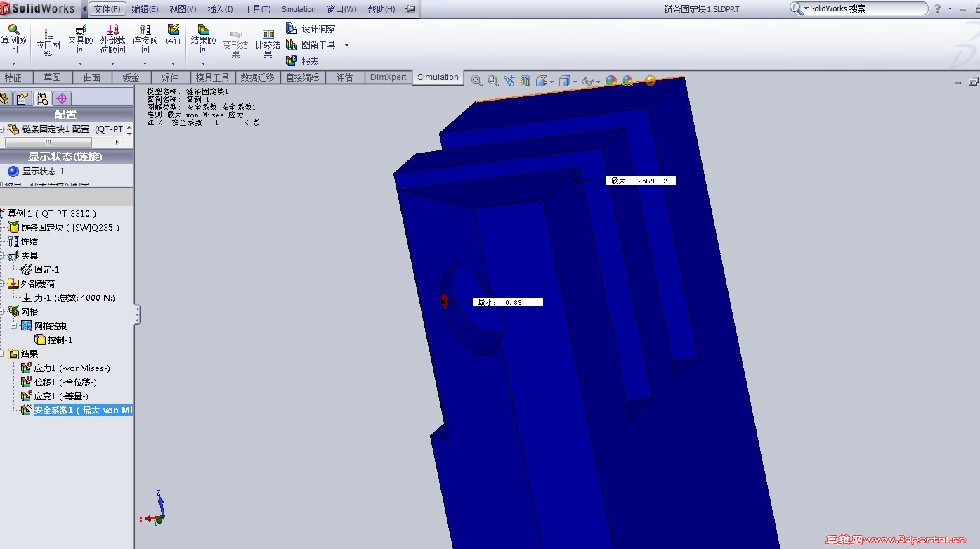The height and width of the screenshot is (549, 980).
Task: Switch to the DimXpert tab
Action: [388, 77]
